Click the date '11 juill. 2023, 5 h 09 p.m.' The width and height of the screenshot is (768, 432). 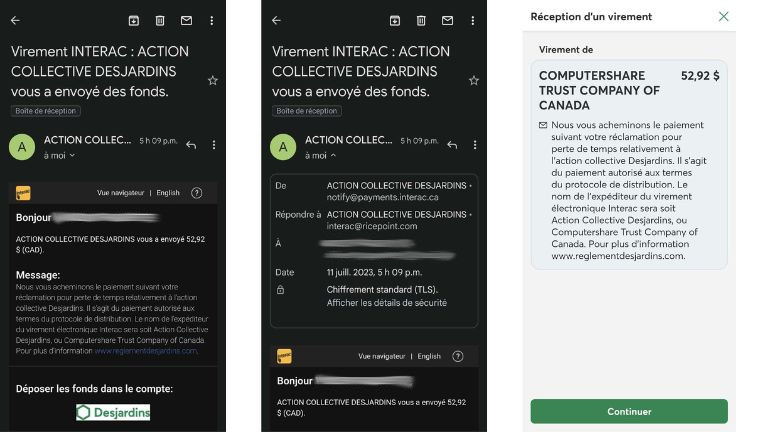pos(374,272)
